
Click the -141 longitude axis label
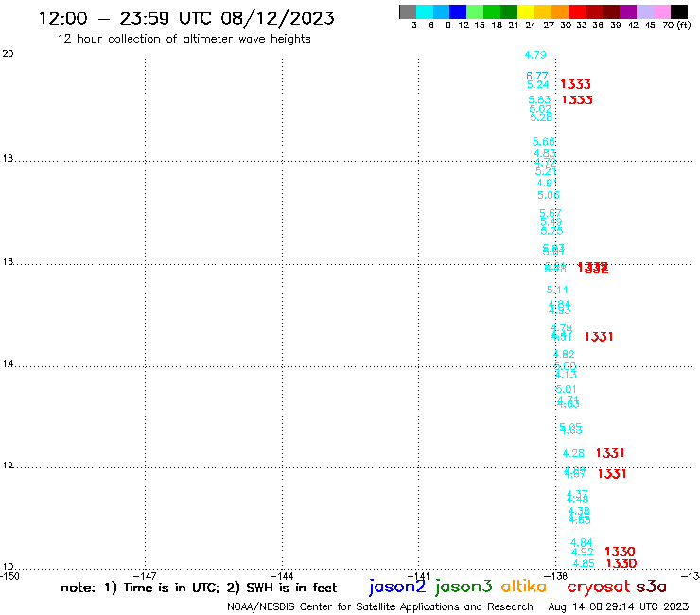(419, 576)
